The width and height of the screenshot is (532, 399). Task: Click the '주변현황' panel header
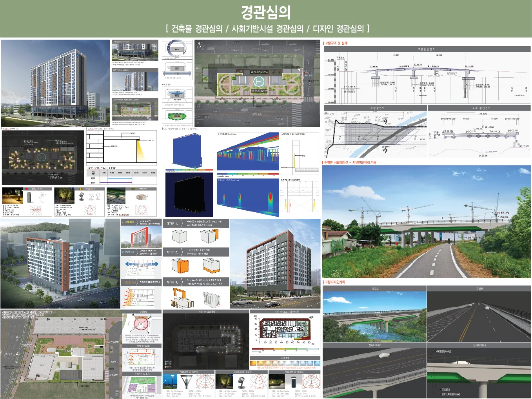click(142, 312)
